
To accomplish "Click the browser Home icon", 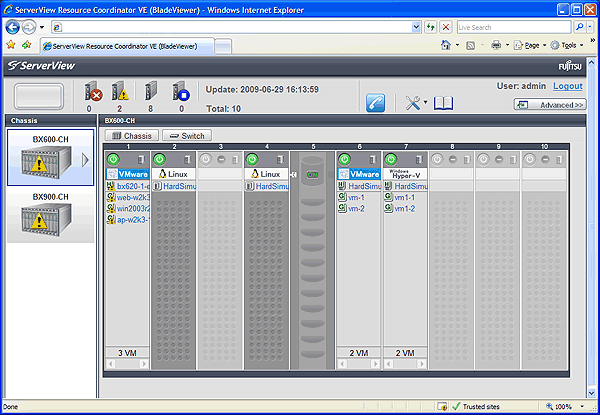I will (x=445, y=45).
